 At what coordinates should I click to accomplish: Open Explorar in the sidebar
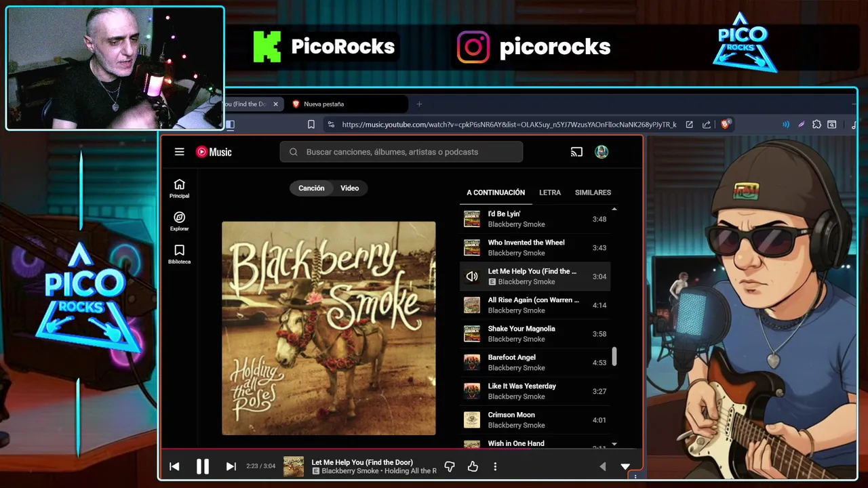pyautogui.click(x=179, y=221)
